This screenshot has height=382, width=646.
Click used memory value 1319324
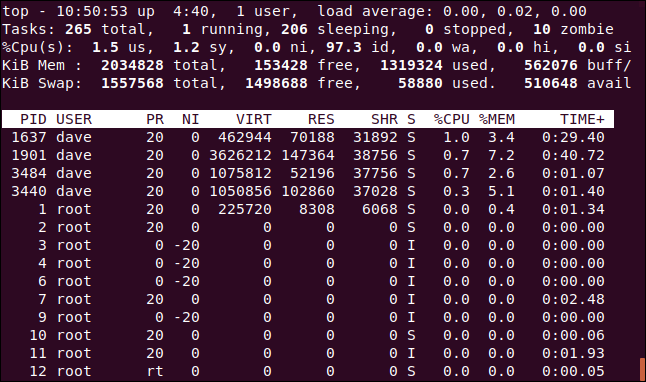pyautogui.click(x=411, y=65)
